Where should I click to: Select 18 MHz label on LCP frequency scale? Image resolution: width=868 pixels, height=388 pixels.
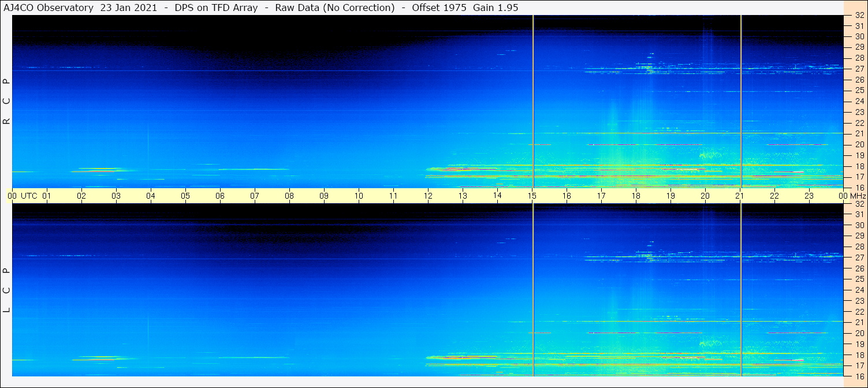pyautogui.click(x=859, y=355)
